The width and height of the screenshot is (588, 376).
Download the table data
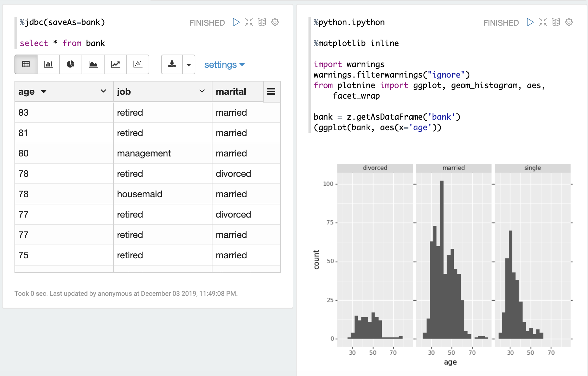pyautogui.click(x=172, y=64)
